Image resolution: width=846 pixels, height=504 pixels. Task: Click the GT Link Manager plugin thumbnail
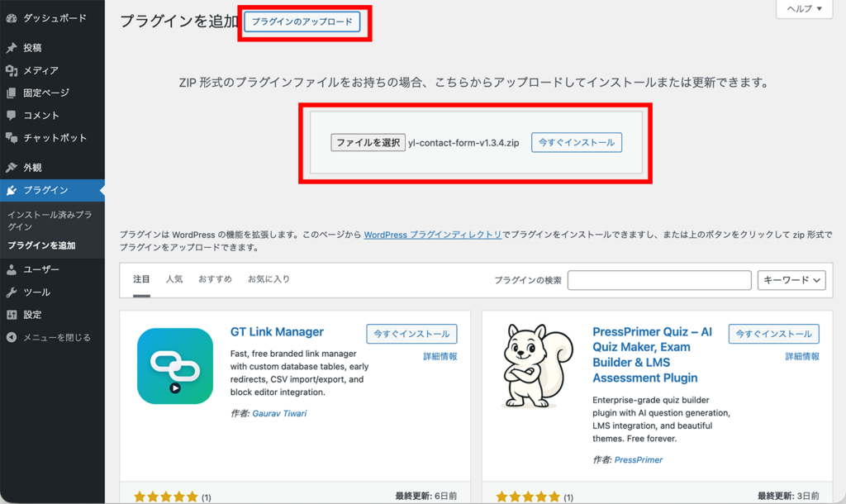(175, 364)
